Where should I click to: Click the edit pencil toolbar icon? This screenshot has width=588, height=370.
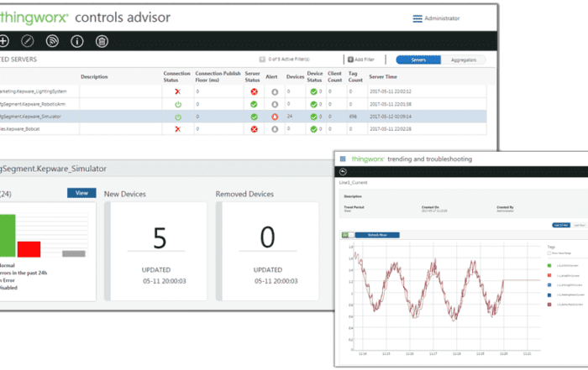pos(28,41)
